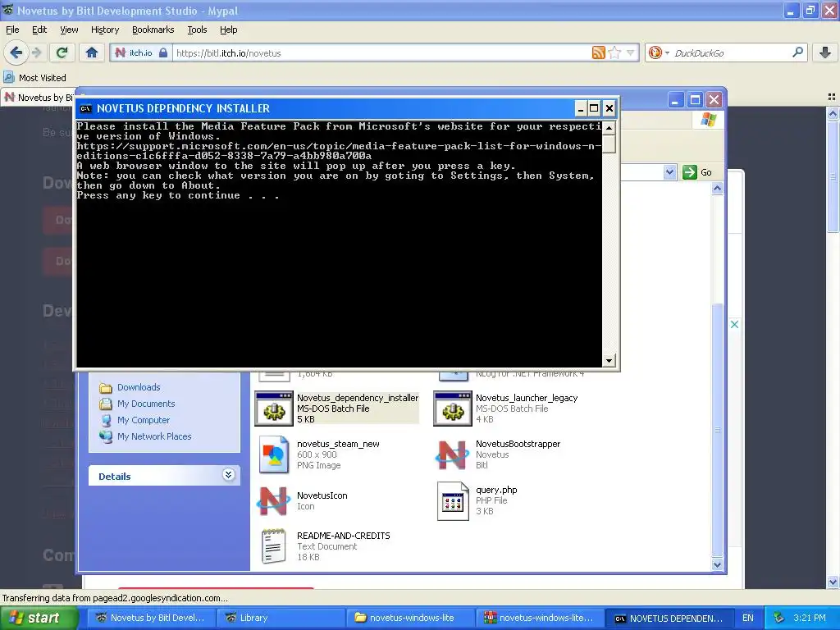This screenshot has width=840, height=630.
Task: Open the address bar history dropdown
Action: (630, 52)
